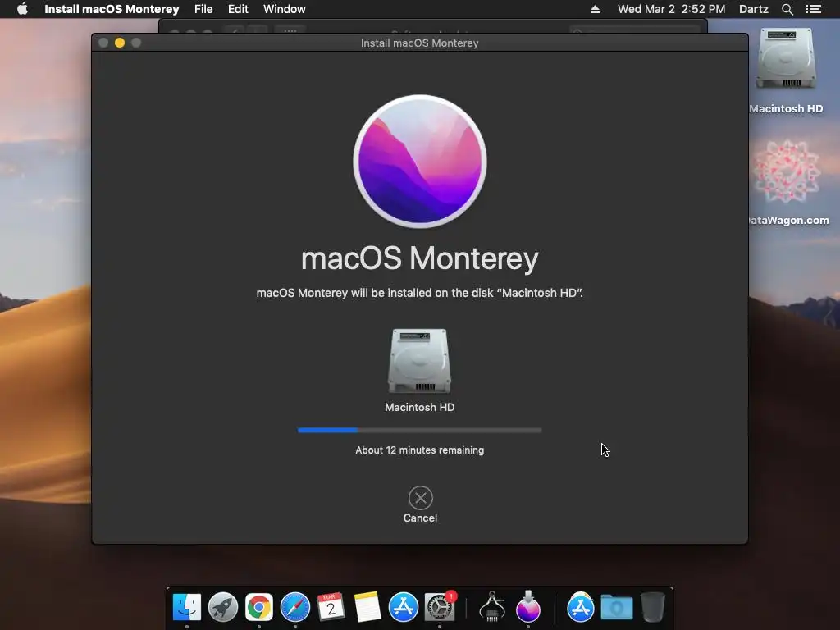This screenshot has width=840, height=630.
Task: Open System Information chip icon in Dock
Action: 492,607
